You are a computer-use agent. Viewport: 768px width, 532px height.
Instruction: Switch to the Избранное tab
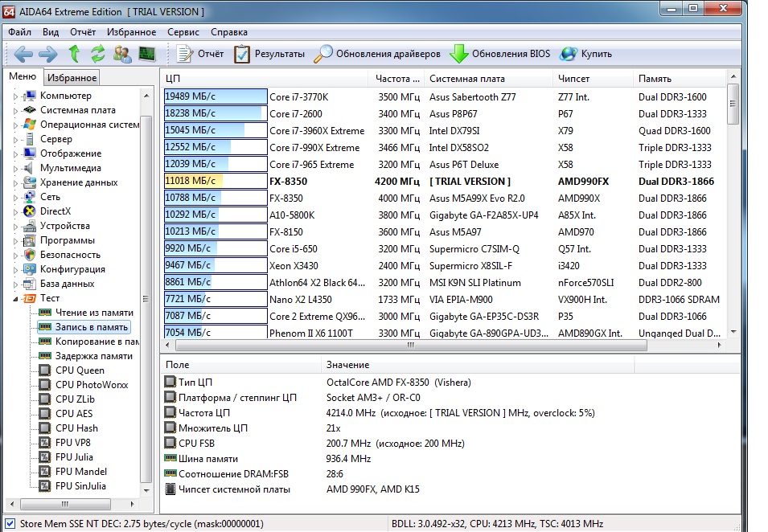coord(72,78)
